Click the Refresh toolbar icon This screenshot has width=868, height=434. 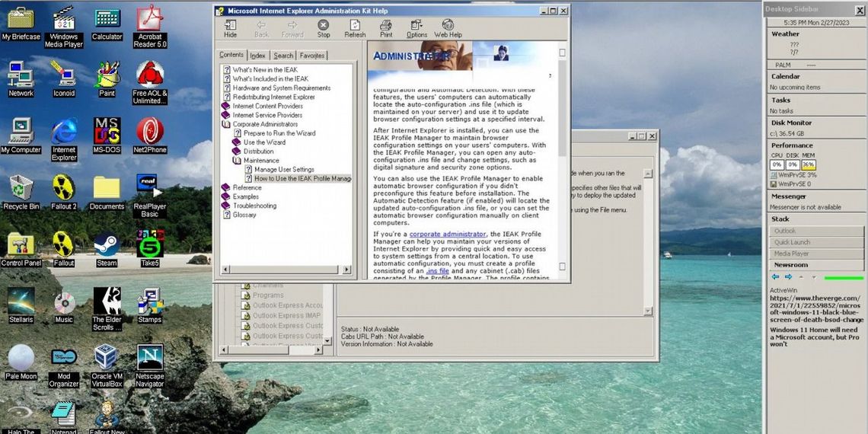(355, 29)
